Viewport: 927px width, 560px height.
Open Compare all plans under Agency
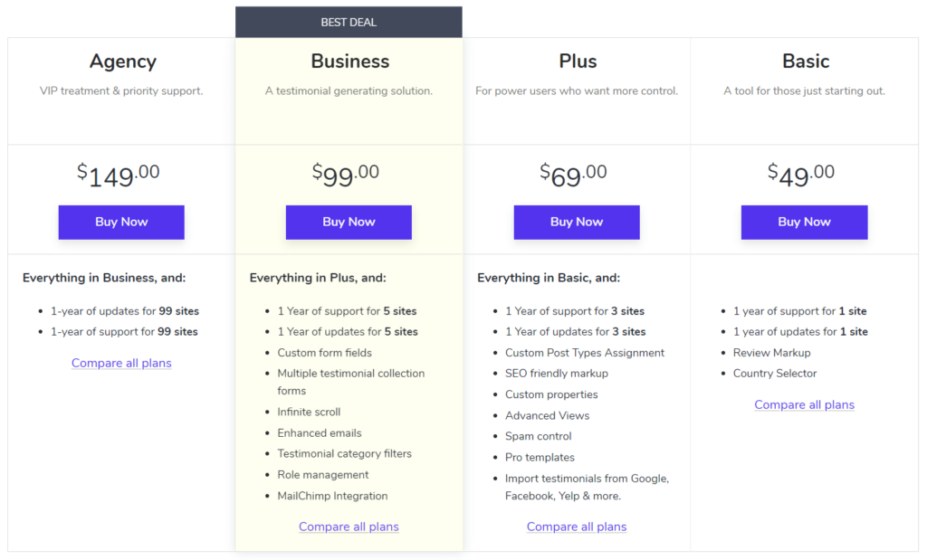click(121, 363)
